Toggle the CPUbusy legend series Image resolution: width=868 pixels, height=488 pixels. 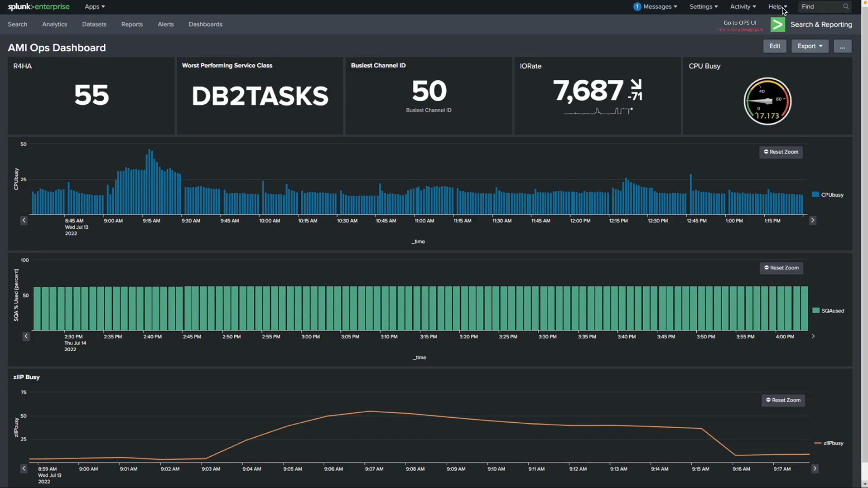[x=828, y=195]
